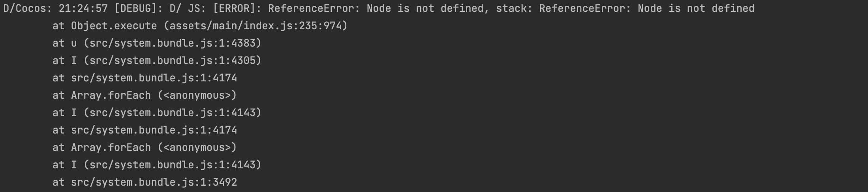
Task: Click the first 'Array.forEach' stack frame
Action: (x=111, y=95)
